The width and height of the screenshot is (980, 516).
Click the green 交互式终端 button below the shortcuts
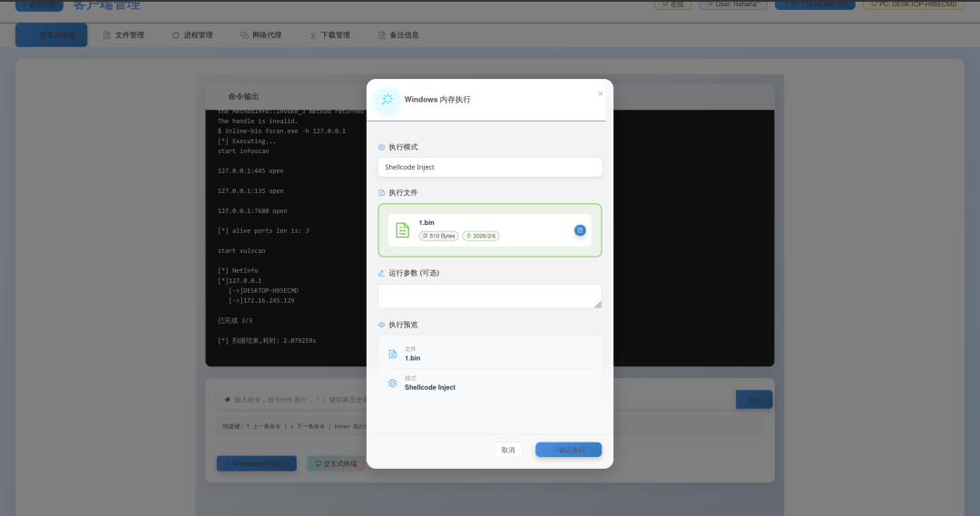[336, 463]
